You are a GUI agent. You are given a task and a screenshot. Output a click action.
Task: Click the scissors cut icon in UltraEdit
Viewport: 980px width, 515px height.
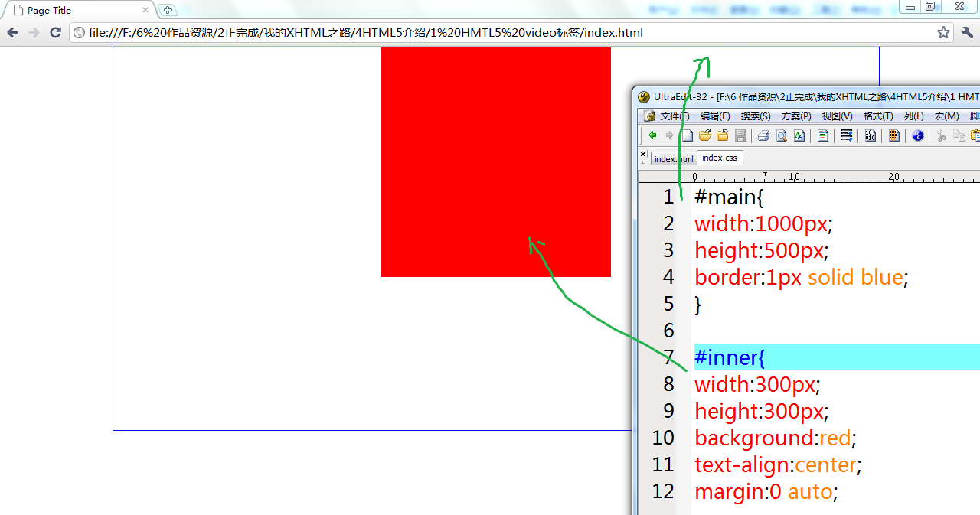[941, 135]
